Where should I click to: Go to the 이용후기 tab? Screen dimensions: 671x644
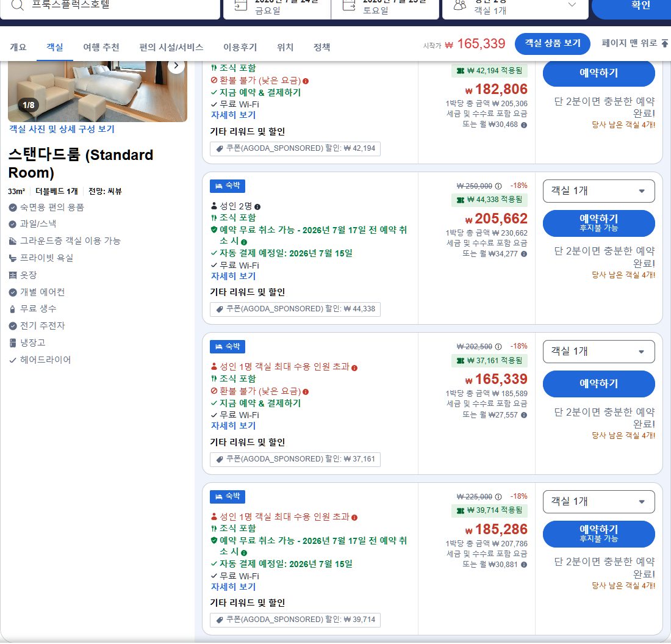point(240,47)
